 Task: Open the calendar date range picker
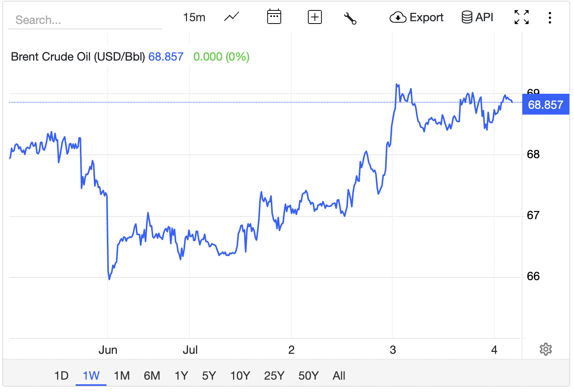[274, 17]
